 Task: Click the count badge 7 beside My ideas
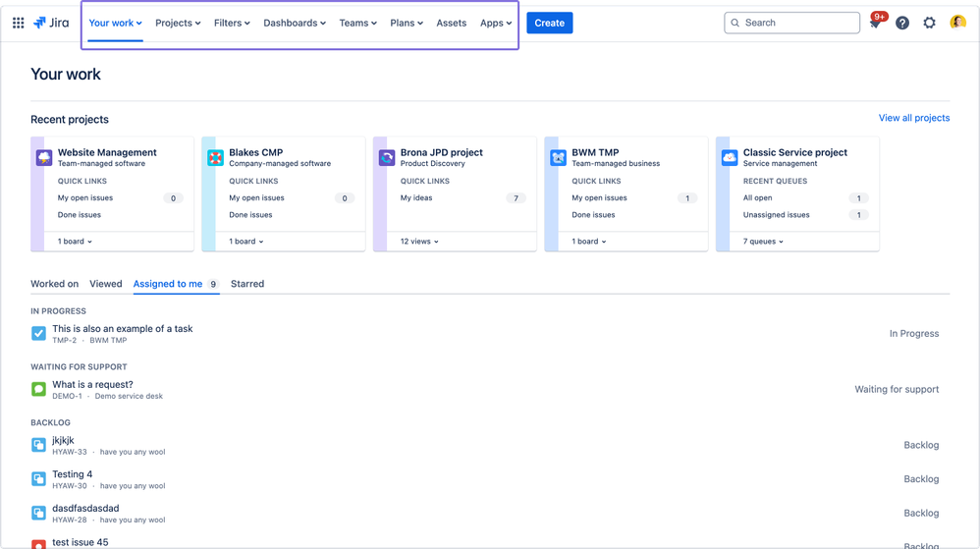[x=516, y=198]
